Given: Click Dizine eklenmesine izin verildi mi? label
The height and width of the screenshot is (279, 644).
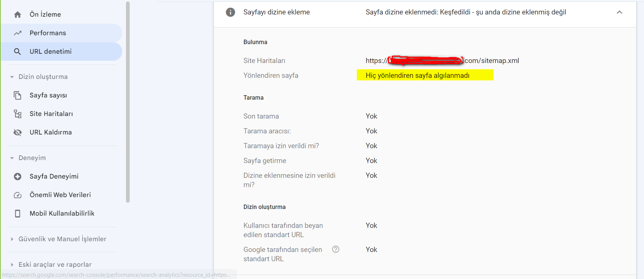Looking at the screenshot, I should (x=289, y=180).
